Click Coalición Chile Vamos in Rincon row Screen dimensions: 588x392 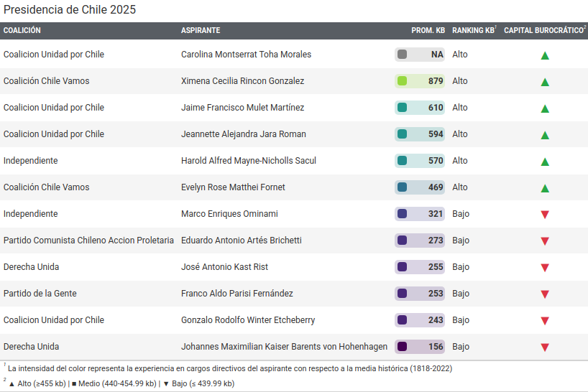point(47,81)
